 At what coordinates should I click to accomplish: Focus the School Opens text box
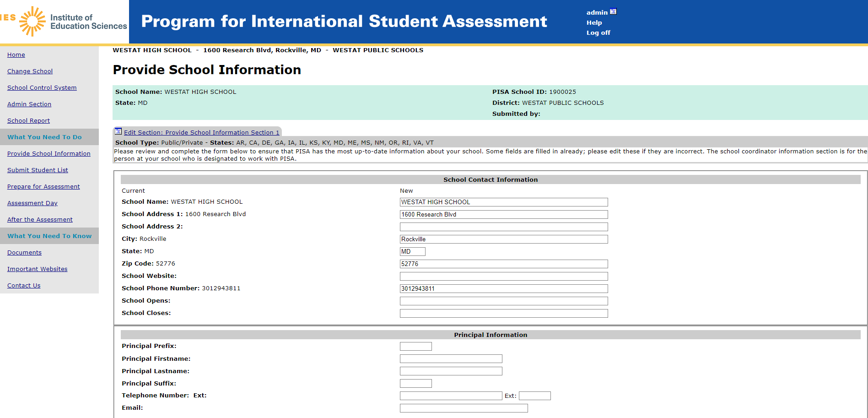click(503, 301)
